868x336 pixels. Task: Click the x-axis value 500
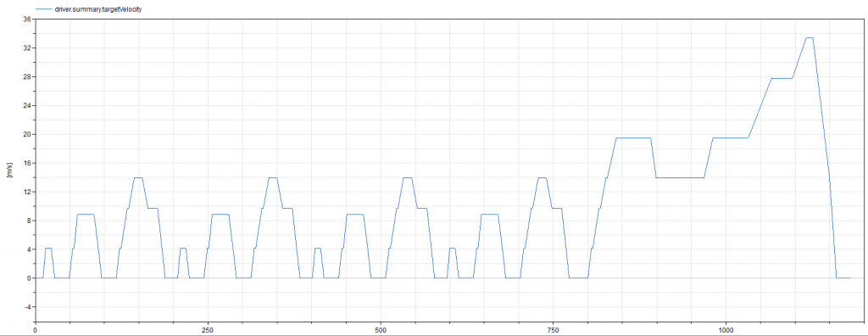(x=381, y=329)
